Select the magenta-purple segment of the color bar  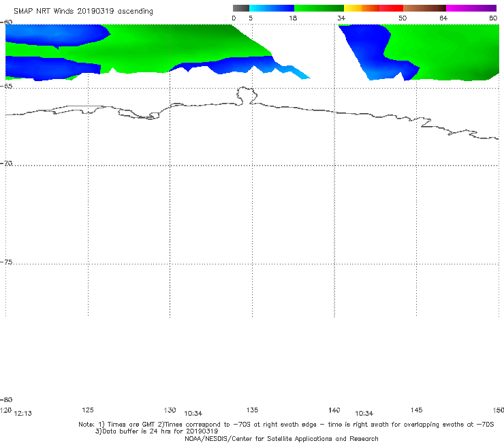pyautogui.click(x=471, y=8)
